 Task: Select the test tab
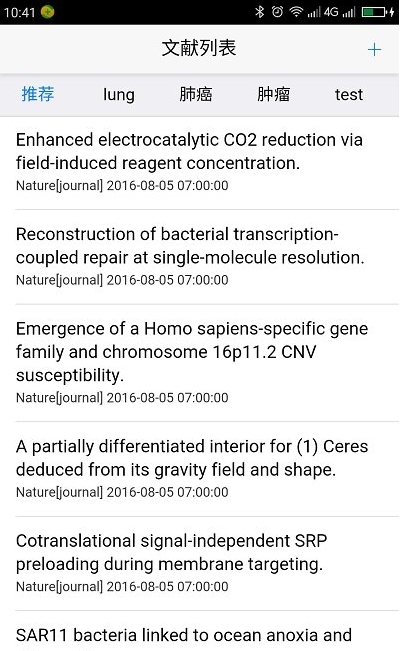point(349,95)
